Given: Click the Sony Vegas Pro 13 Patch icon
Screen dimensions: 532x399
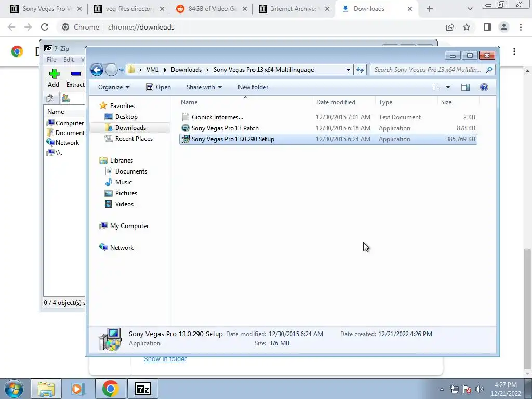Looking at the screenshot, I should coord(185,128).
